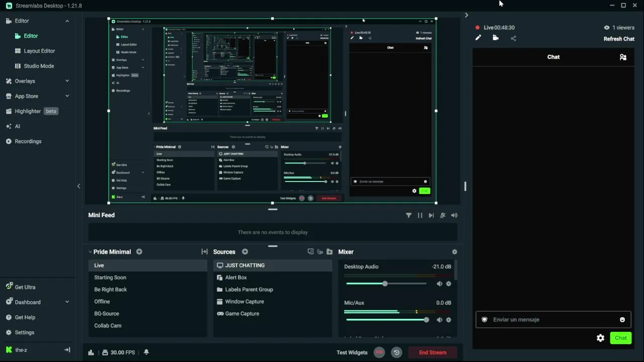Send message with the green Chat button
Screen dimensions: 644x362
[x=620, y=338]
